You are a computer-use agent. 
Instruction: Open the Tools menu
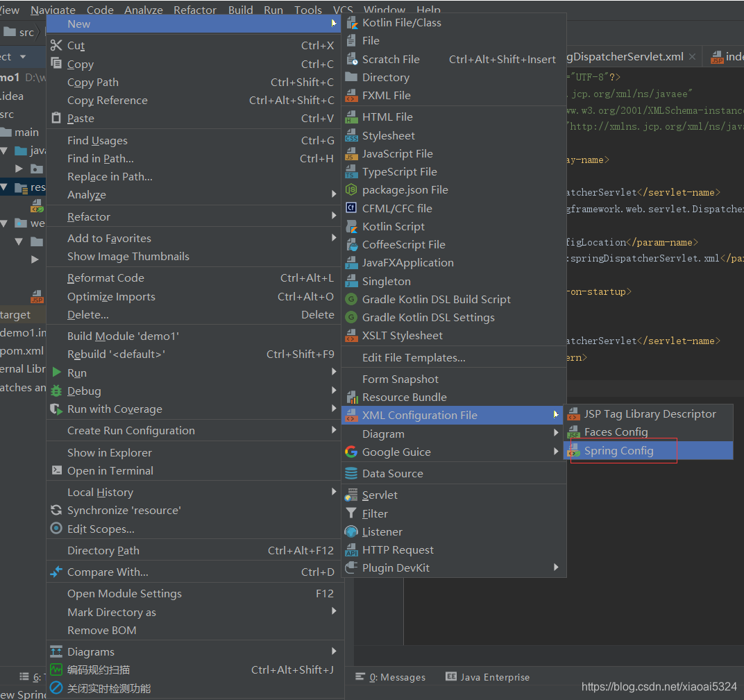point(308,10)
